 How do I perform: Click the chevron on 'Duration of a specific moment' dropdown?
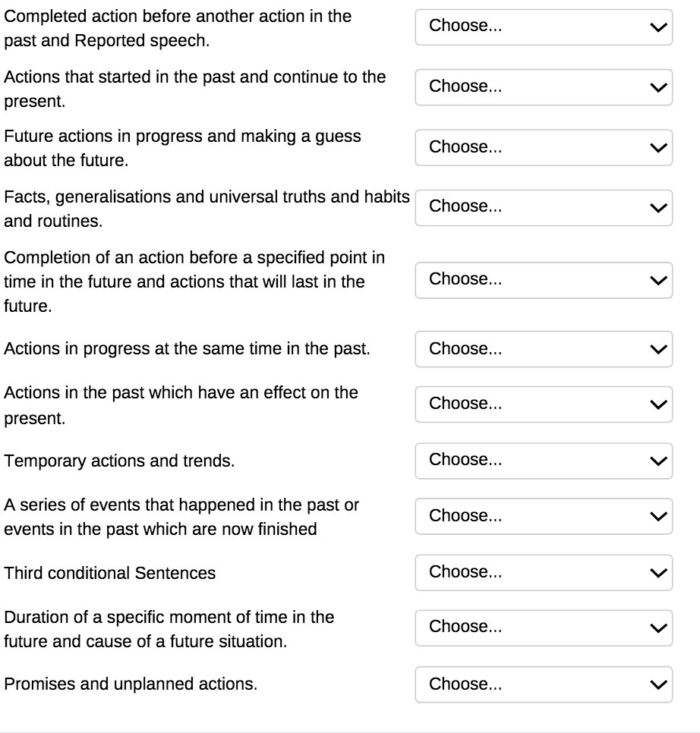(x=657, y=628)
